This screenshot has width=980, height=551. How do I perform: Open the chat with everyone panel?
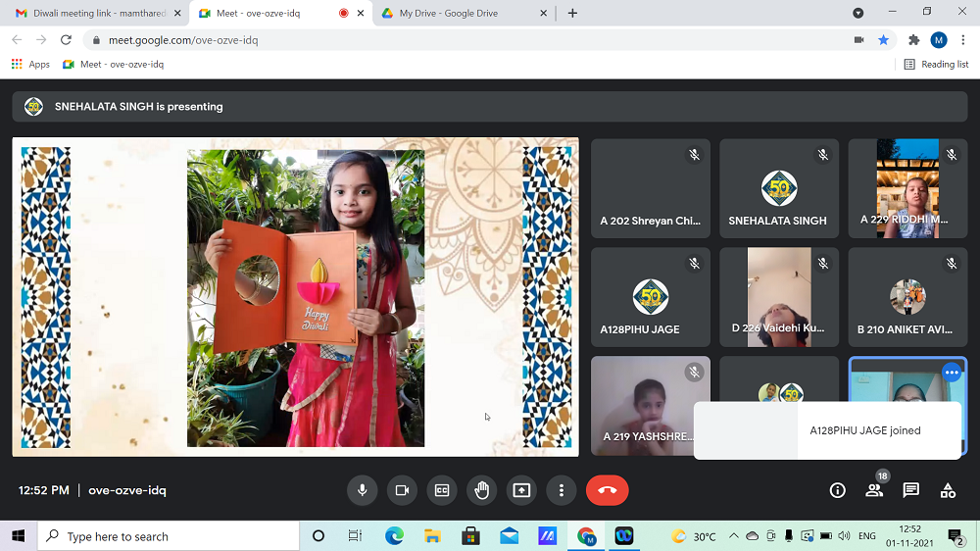[910, 490]
